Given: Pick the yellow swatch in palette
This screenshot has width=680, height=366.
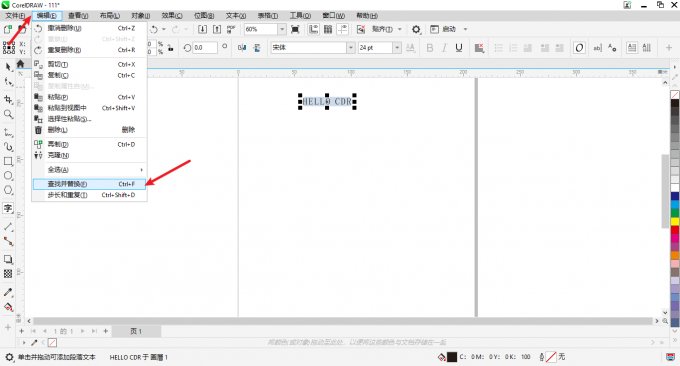Looking at the screenshot, I should click(x=675, y=221).
